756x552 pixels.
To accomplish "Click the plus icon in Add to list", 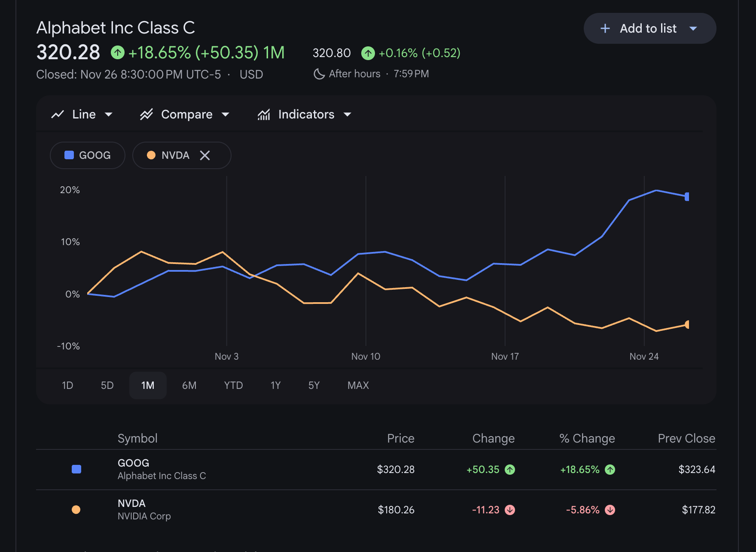I will click(x=605, y=28).
